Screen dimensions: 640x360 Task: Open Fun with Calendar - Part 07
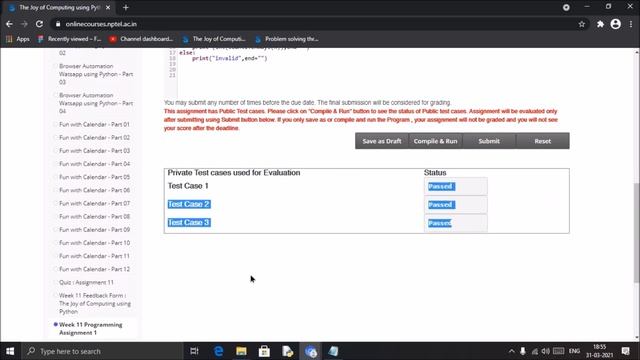tap(94, 203)
